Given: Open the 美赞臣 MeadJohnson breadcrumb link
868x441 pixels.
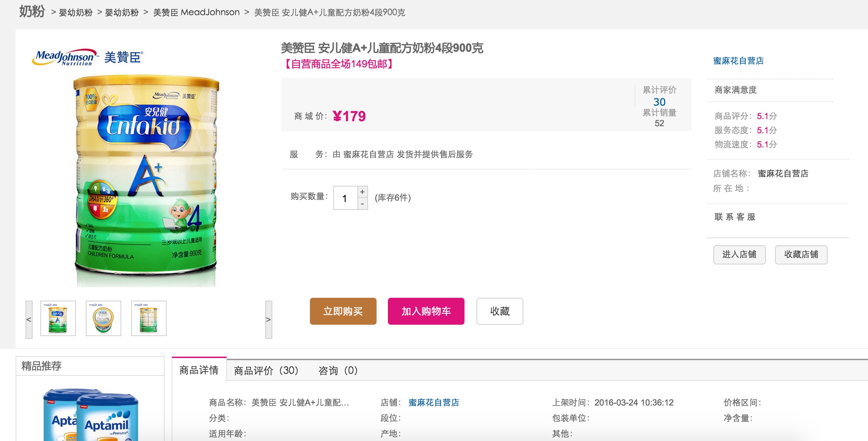Looking at the screenshot, I should 196,12.
